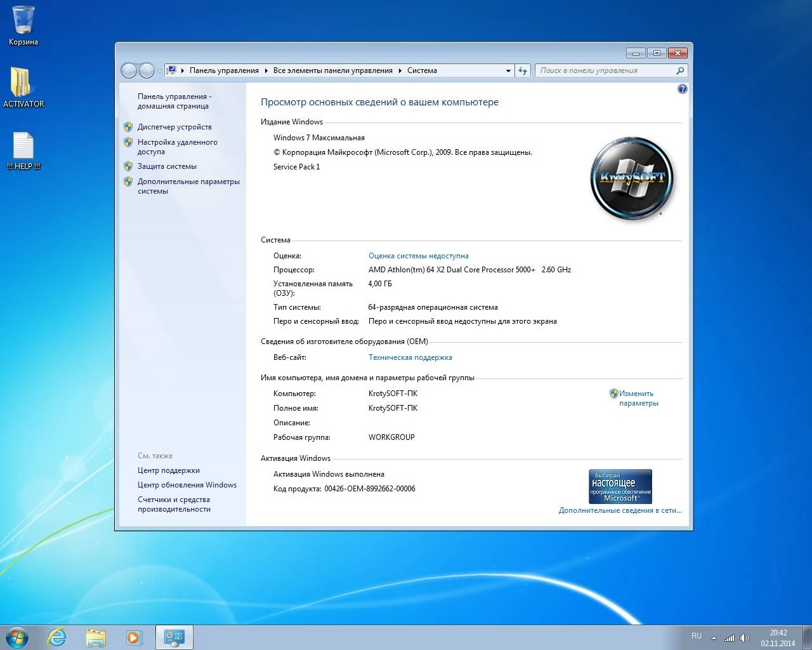
Task: Open Windows Explorer from taskbar
Action: [x=96, y=637]
